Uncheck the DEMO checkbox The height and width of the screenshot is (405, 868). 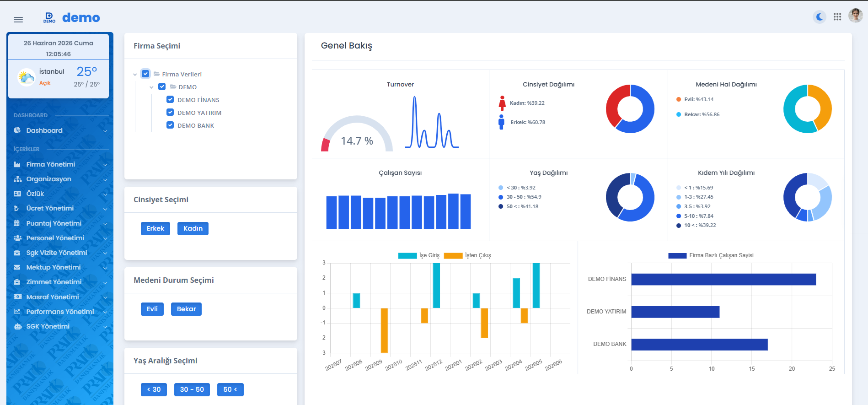coord(162,86)
